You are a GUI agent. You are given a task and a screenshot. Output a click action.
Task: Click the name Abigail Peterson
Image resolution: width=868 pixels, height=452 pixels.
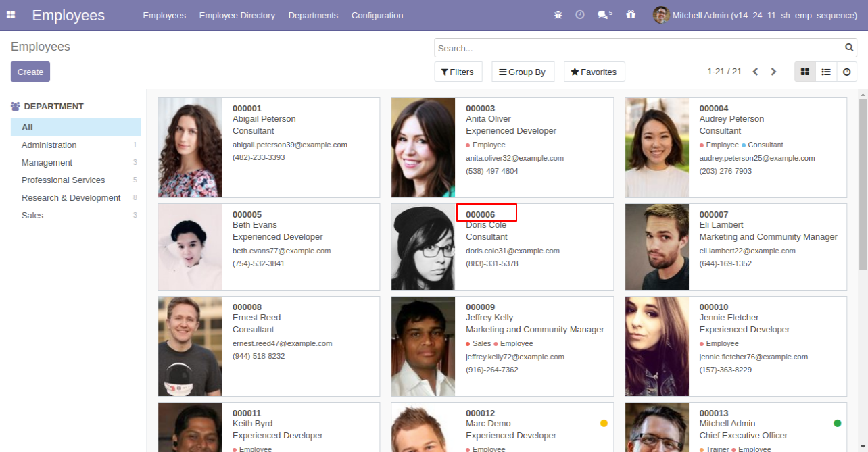pyautogui.click(x=264, y=119)
